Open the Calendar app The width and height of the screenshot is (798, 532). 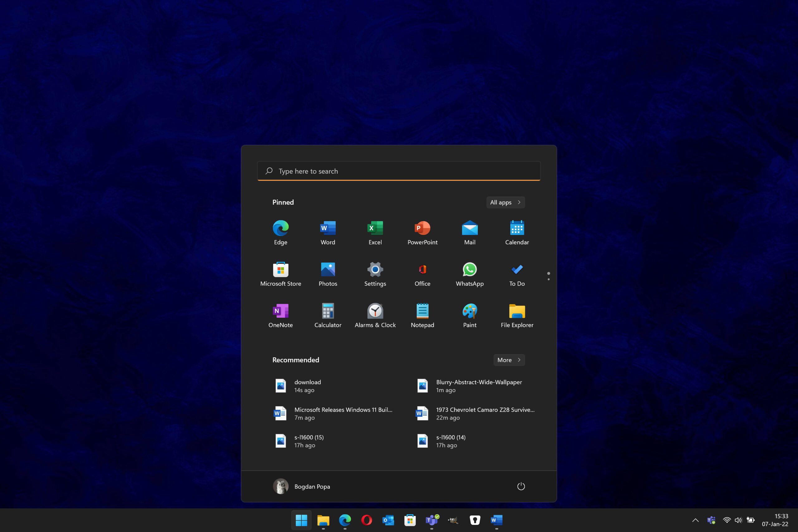[x=517, y=233]
